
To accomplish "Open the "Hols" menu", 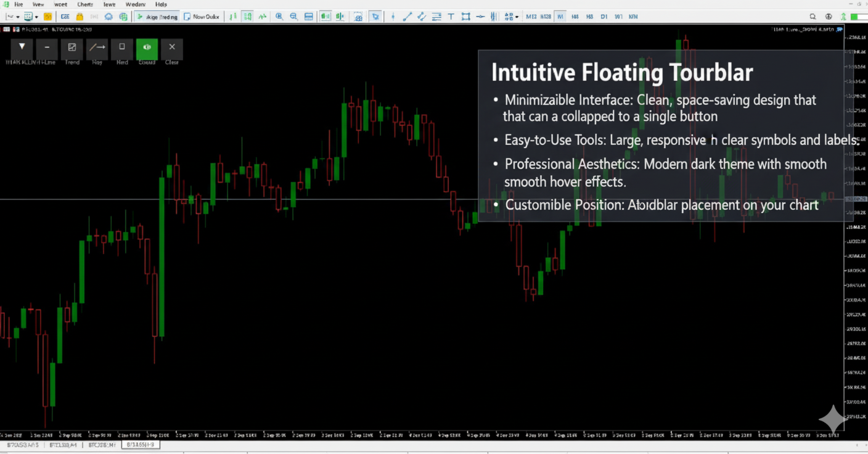I will (162, 4).
